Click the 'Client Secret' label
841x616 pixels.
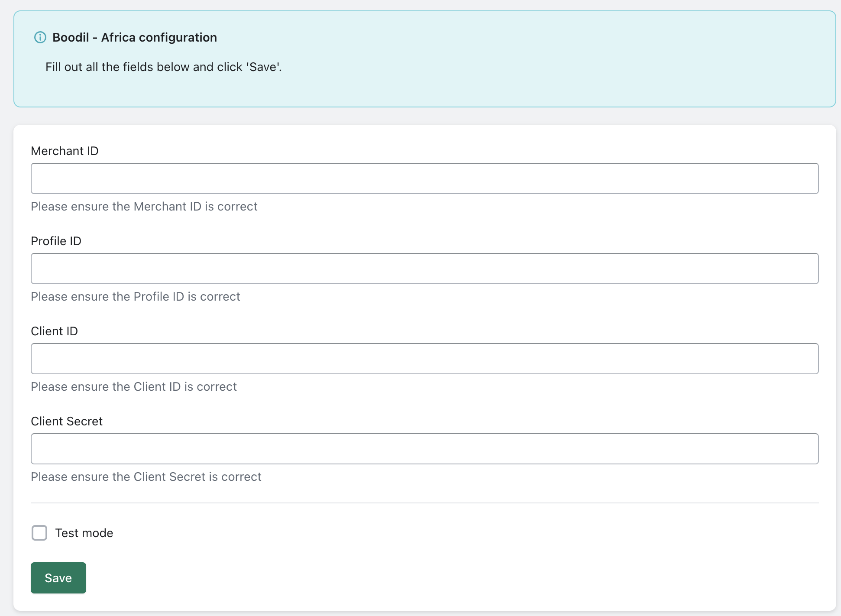point(67,421)
